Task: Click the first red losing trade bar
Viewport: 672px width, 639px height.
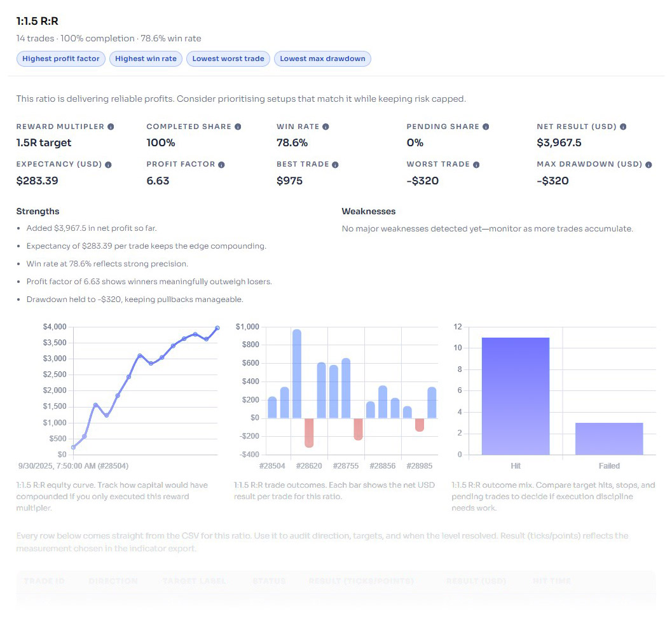Action: [309, 432]
